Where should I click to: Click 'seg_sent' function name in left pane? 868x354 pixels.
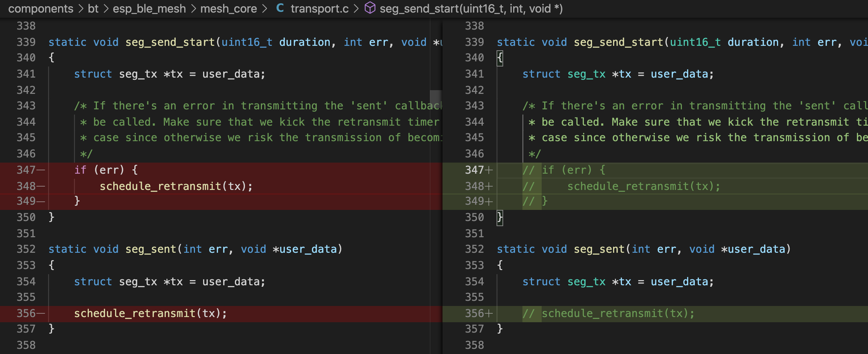click(x=151, y=249)
